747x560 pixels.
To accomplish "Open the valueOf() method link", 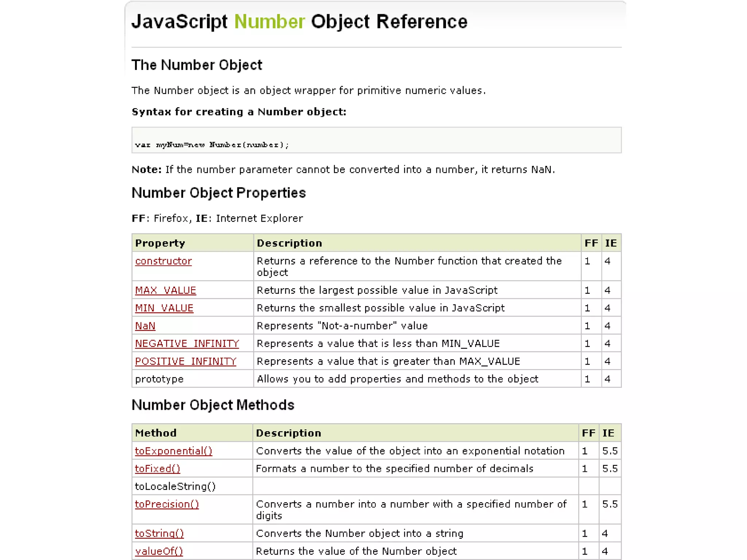I will [159, 551].
